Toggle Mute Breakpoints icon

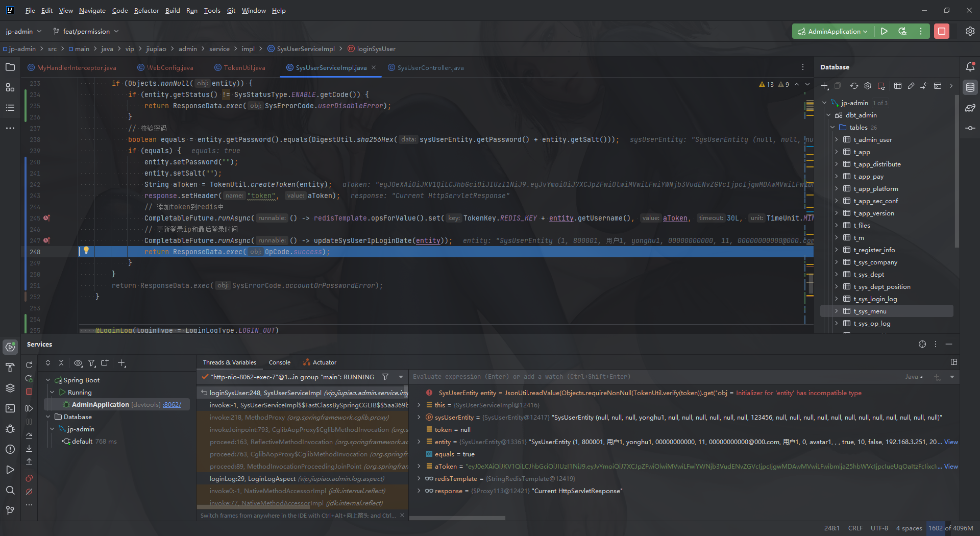tap(29, 492)
